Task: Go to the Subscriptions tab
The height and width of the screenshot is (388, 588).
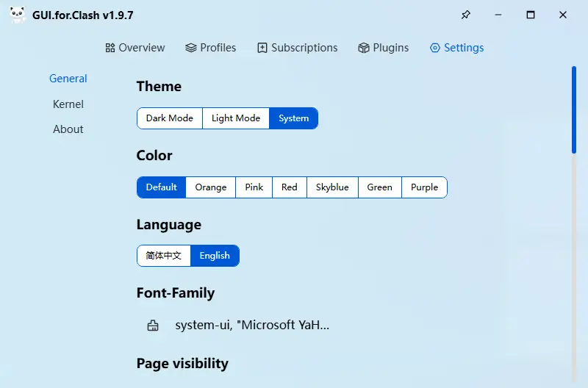Action: click(297, 48)
